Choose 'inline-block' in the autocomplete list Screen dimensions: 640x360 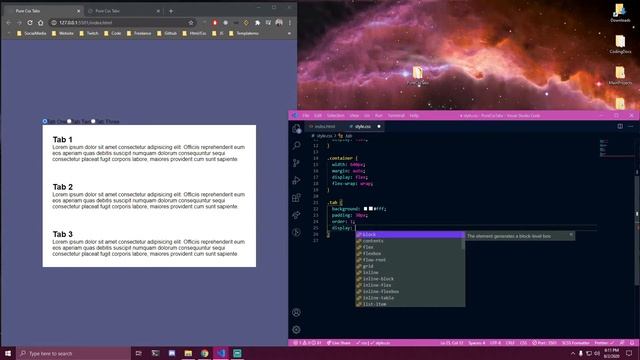click(410, 279)
